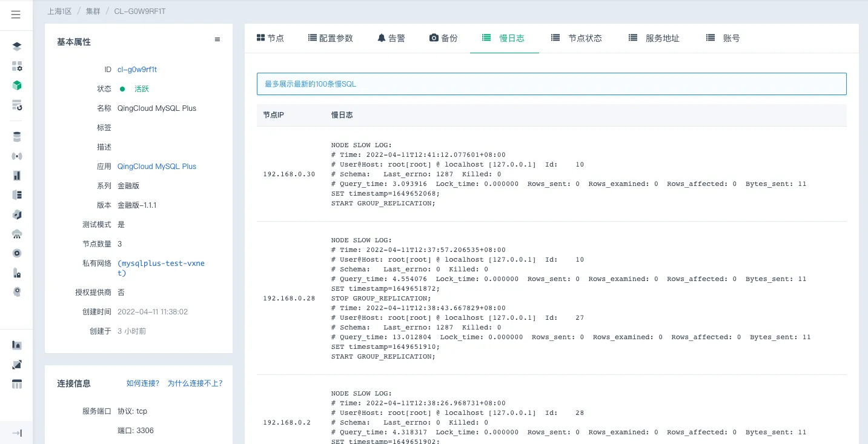Open the 账号 tab
Viewport: 868px width, 444px height.
tap(723, 38)
